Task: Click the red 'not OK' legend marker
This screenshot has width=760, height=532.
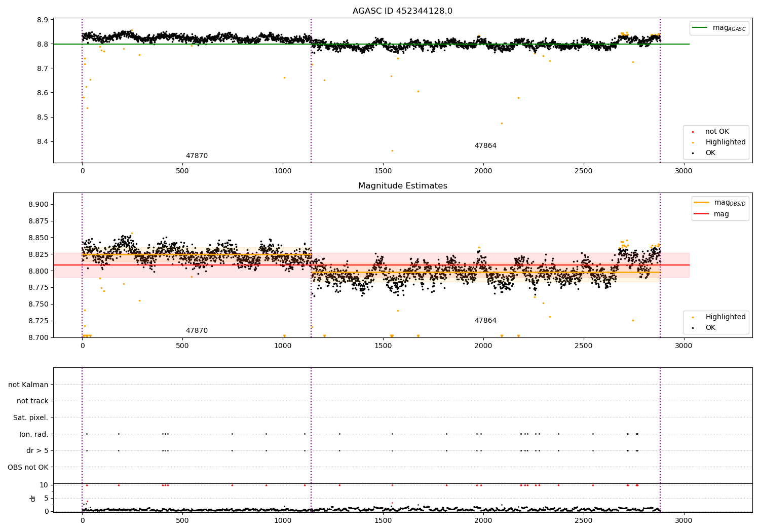Action: (693, 132)
